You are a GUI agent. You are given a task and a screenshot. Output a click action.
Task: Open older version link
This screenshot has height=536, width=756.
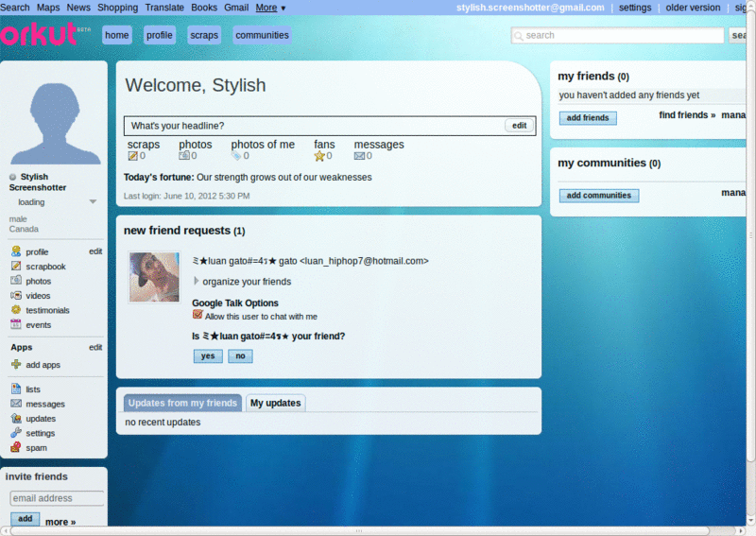(693, 8)
